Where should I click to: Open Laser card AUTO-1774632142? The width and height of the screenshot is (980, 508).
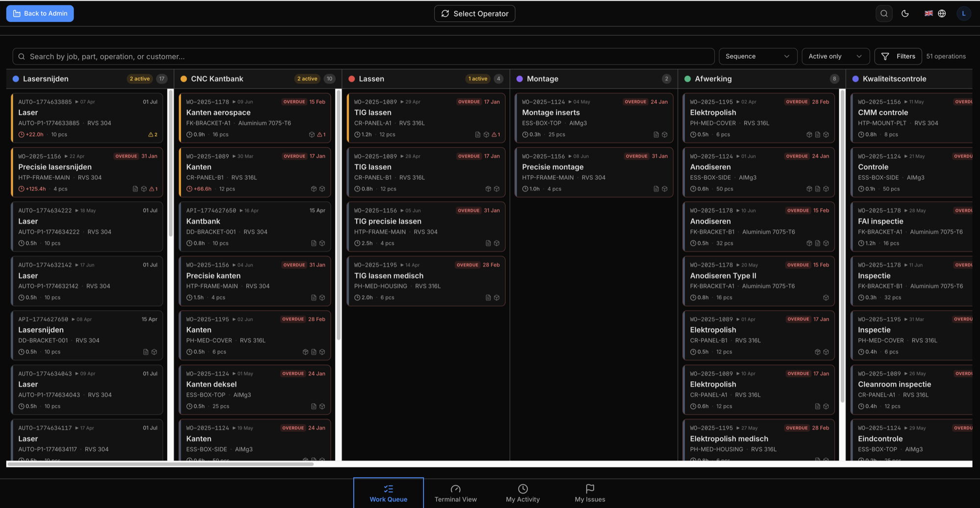pyautogui.click(x=87, y=281)
